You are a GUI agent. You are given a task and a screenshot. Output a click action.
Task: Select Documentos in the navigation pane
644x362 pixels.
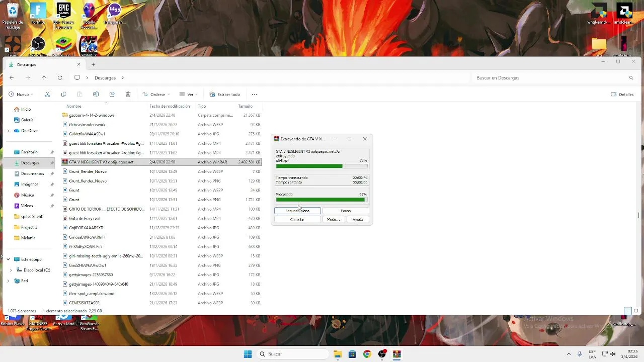tap(32, 173)
